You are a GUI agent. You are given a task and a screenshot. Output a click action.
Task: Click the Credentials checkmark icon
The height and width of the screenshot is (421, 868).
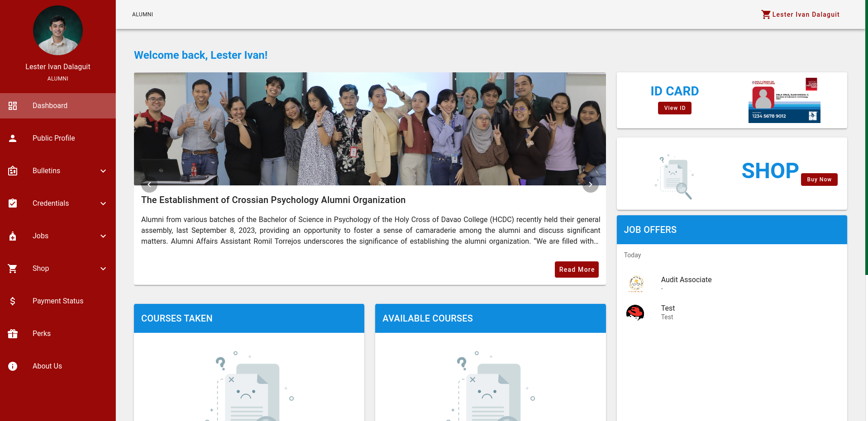[13, 203]
